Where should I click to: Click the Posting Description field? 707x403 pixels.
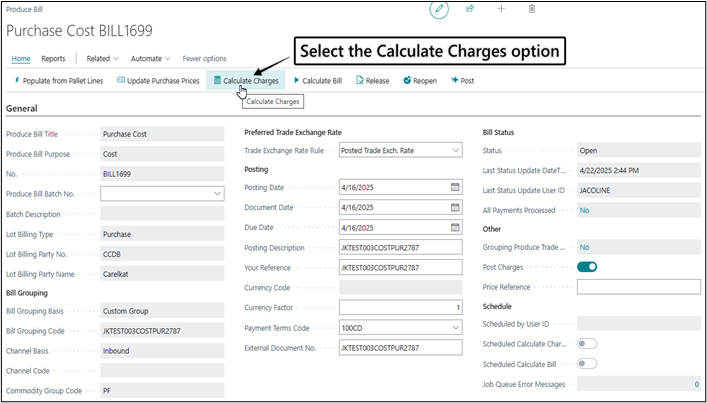point(400,247)
